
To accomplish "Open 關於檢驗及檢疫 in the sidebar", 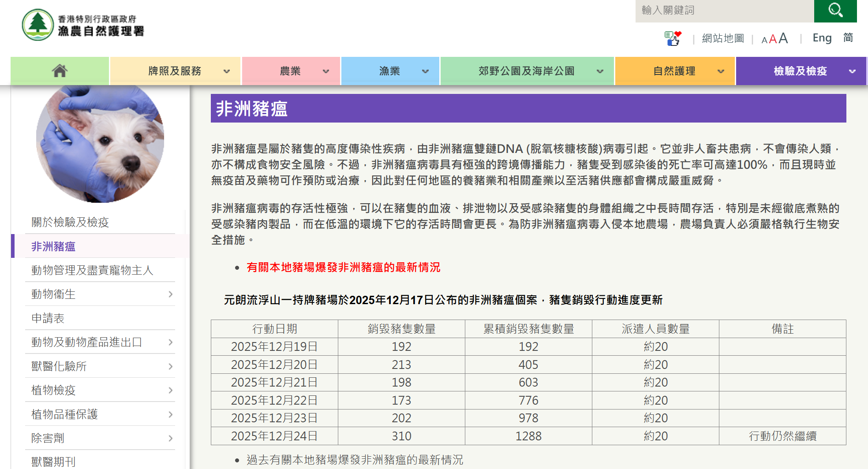I will 70,222.
